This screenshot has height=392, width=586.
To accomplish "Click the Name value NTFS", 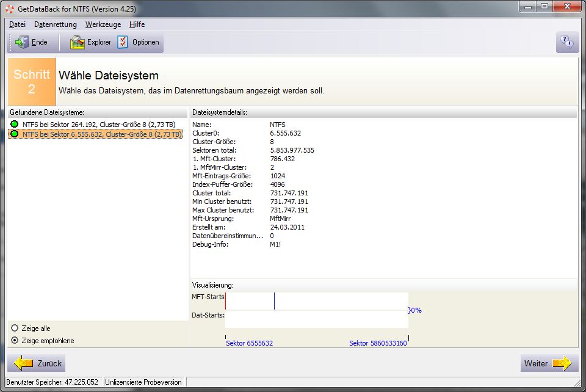I will point(278,125).
